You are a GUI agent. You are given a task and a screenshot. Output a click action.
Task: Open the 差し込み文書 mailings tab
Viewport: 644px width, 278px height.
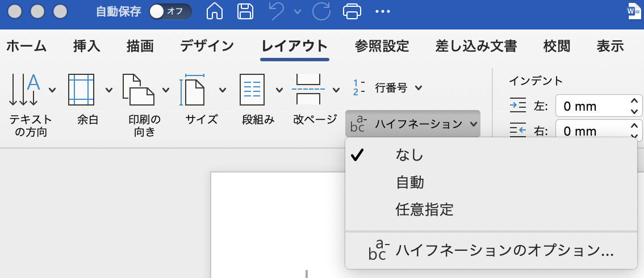point(476,46)
